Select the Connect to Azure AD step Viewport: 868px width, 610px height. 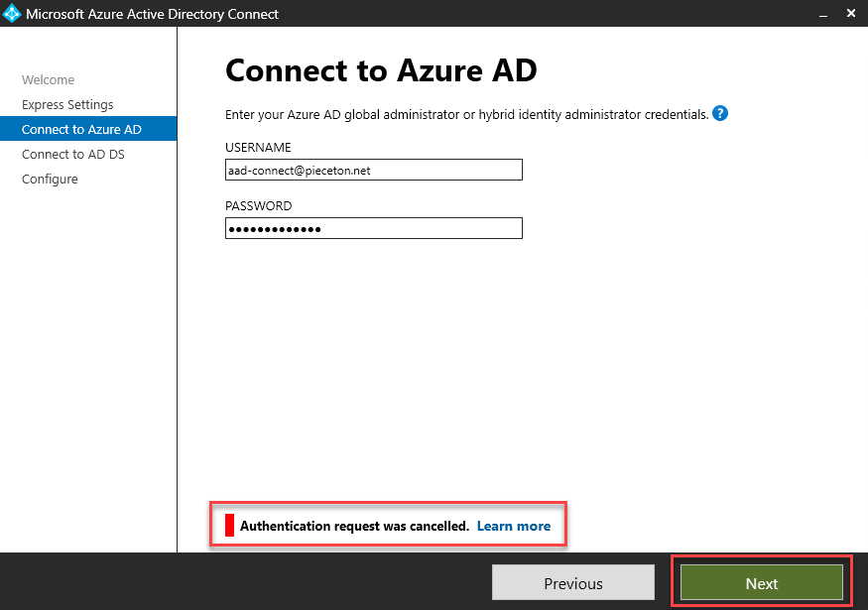pyautogui.click(x=88, y=129)
